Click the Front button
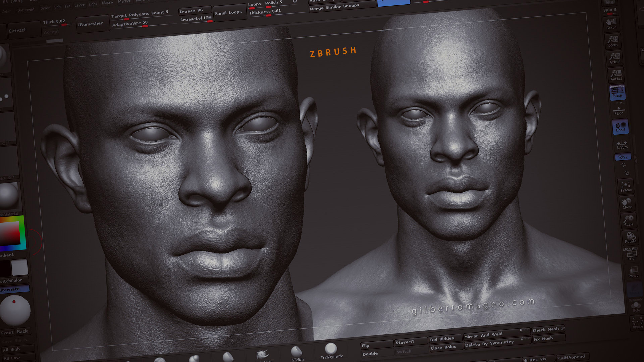644x362 pixels. click(7, 333)
